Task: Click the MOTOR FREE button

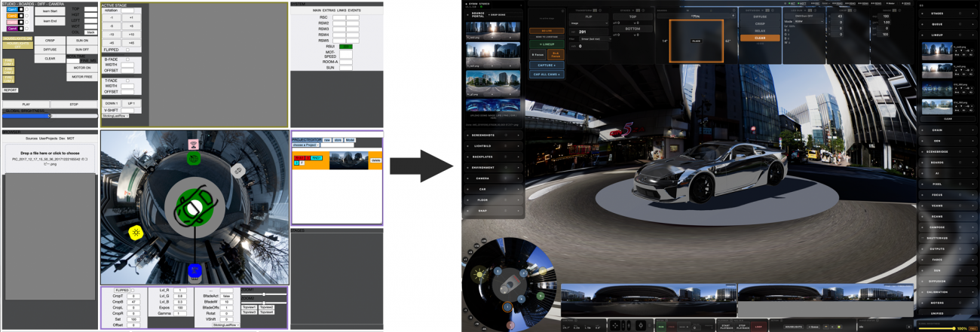Action: coord(82,77)
